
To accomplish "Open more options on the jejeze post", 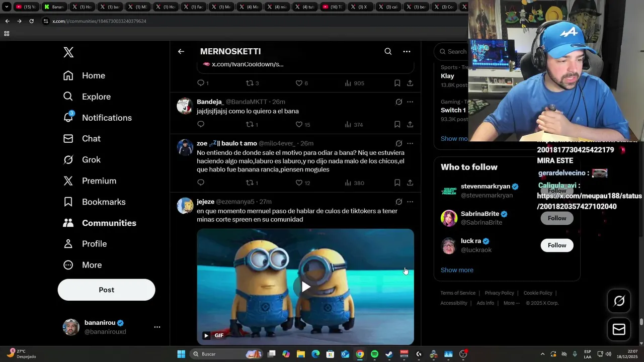I will point(410,202).
